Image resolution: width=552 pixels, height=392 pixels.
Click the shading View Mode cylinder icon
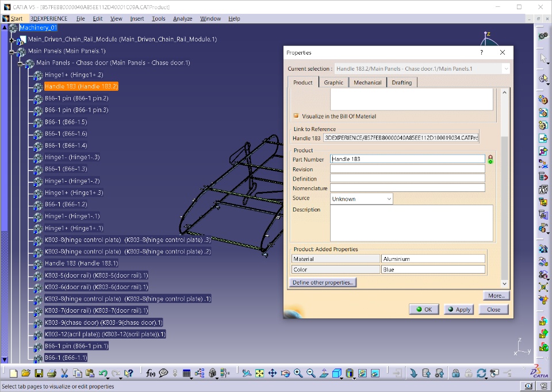click(x=349, y=373)
